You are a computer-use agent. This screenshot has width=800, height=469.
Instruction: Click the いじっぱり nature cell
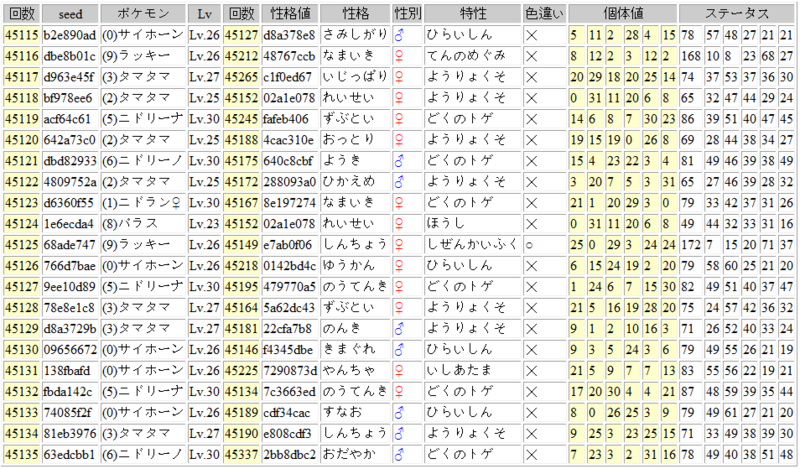[356, 77]
